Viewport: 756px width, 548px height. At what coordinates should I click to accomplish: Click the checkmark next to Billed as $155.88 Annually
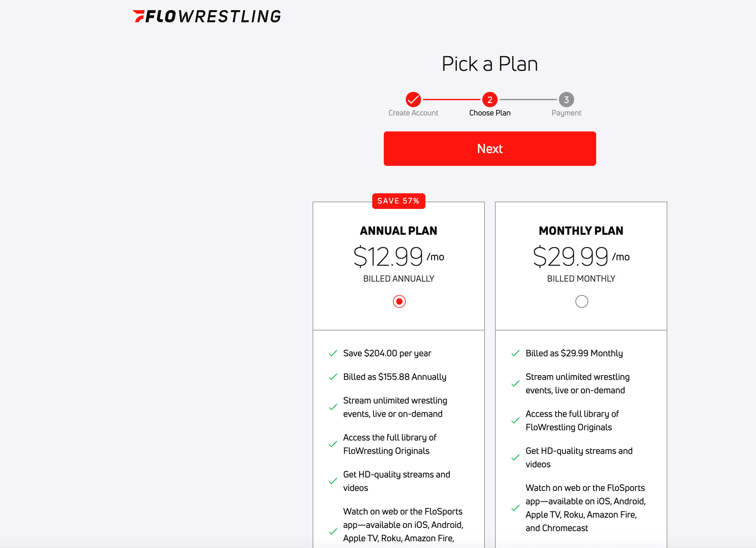tap(333, 377)
